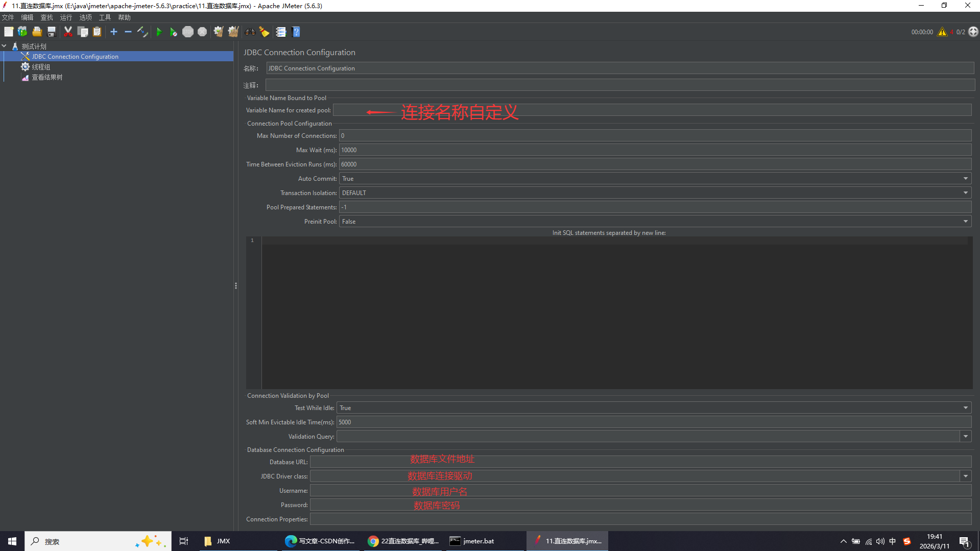The height and width of the screenshot is (551, 980).
Task: Click the 测试计划 root node
Action: pos(34,46)
